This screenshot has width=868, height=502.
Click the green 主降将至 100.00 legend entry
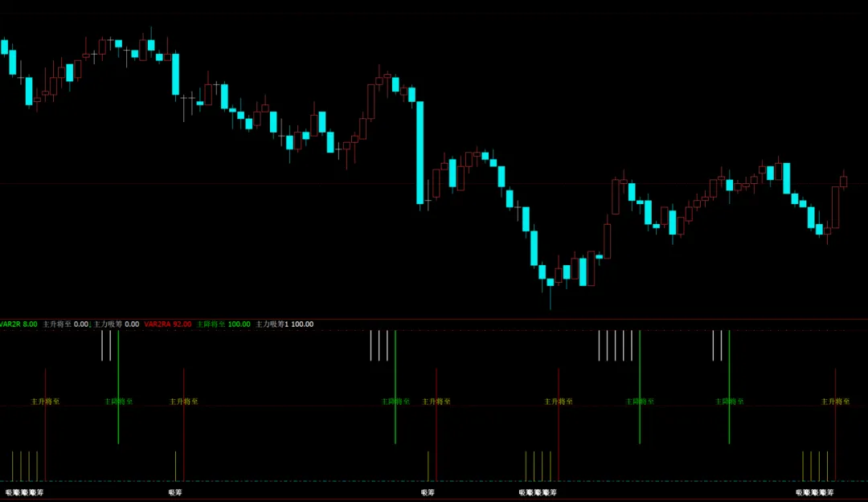point(223,324)
